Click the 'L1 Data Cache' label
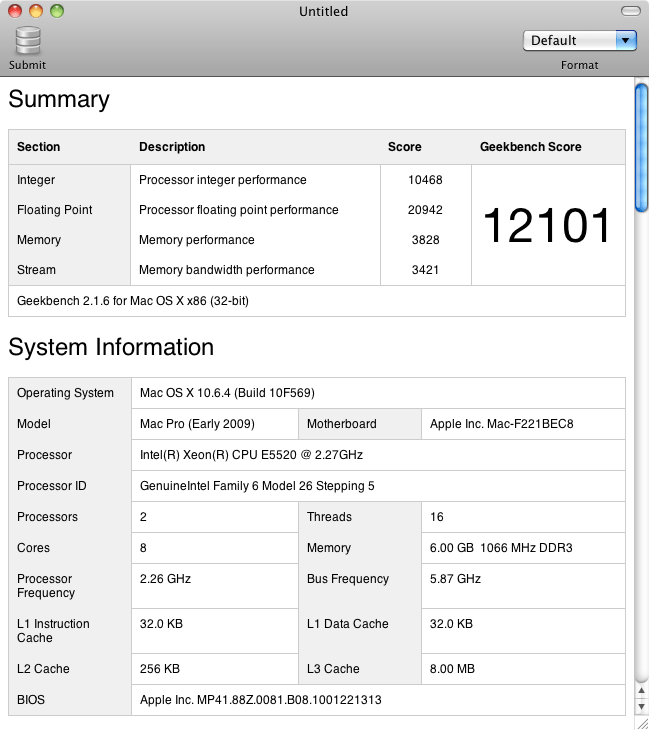649x730 pixels. pos(347,624)
